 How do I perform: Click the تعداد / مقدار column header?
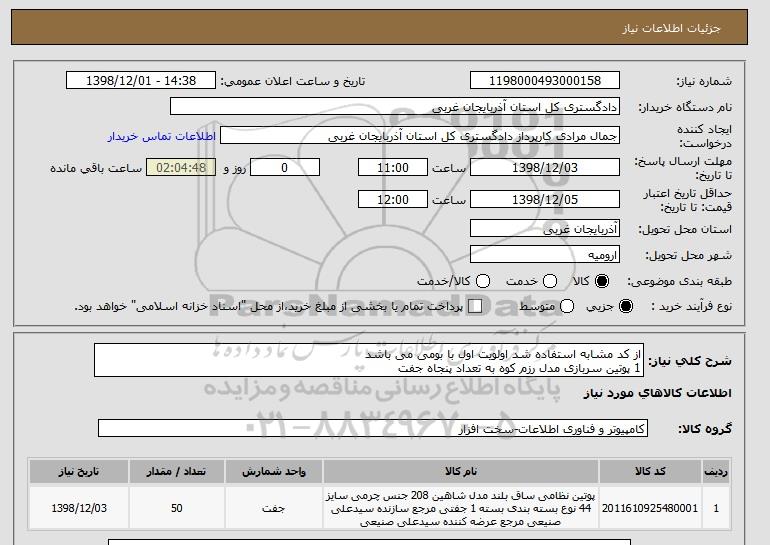point(177,471)
